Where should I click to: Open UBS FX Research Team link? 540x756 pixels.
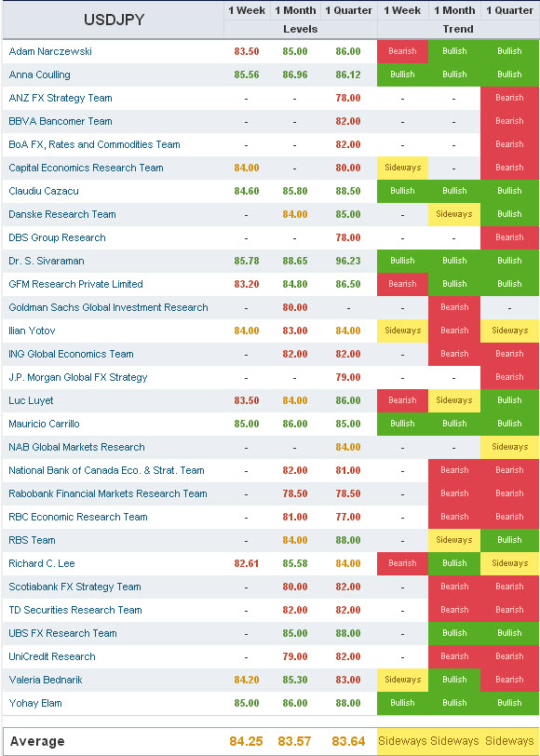(62, 633)
